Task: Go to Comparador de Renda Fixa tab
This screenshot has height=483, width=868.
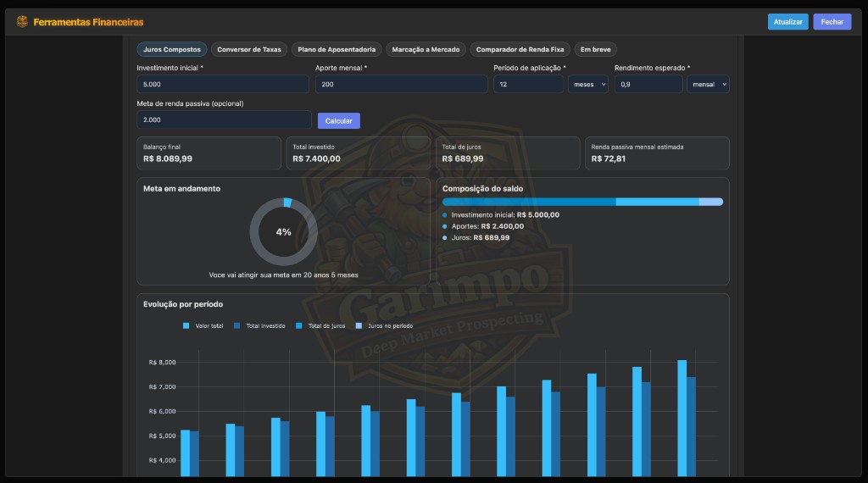Action: pyautogui.click(x=520, y=49)
